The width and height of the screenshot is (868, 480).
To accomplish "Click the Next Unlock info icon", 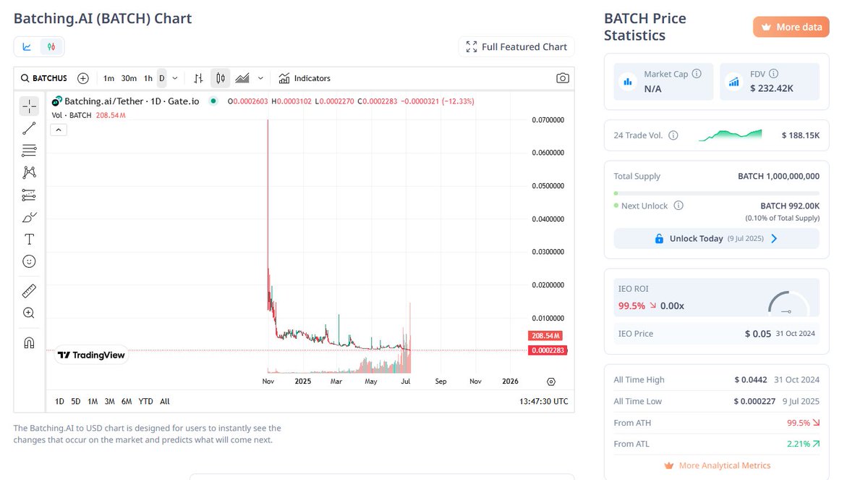I will (x=678, y=206).
